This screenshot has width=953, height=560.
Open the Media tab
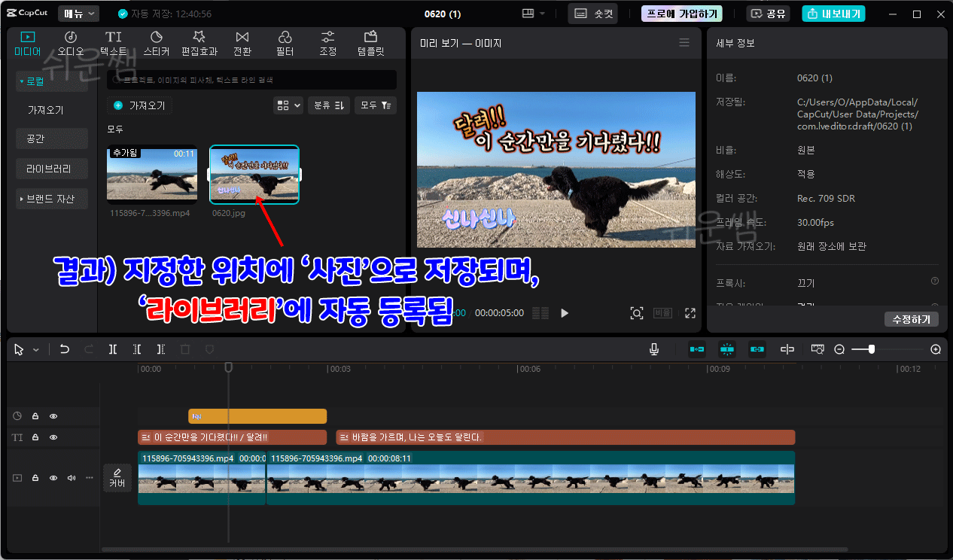[x=28, y=44]
